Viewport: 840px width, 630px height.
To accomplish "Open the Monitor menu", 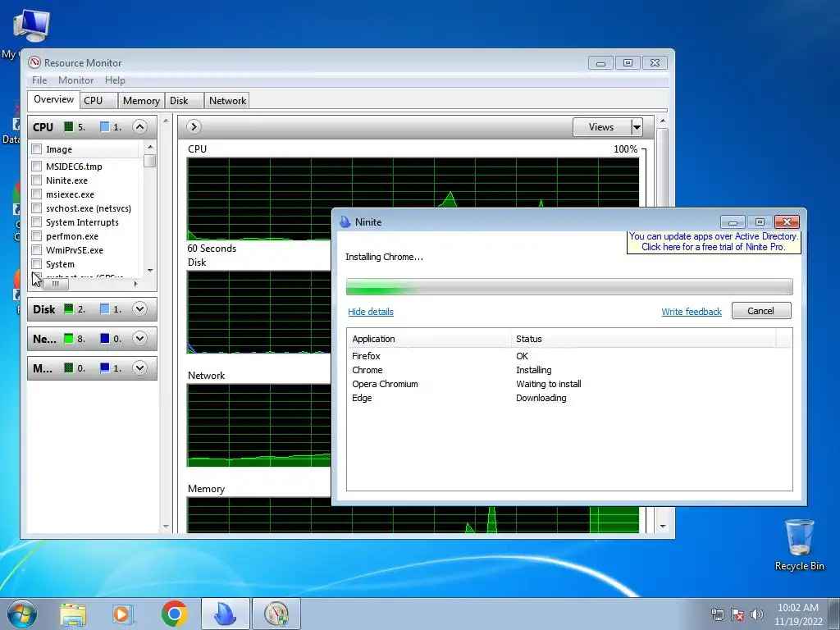I will pyautogui.click(x=75, y=80).
